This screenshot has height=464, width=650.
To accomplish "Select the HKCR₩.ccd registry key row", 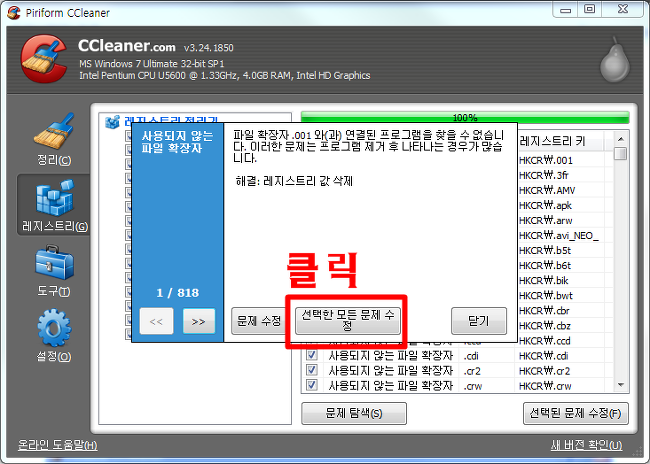I will coord(545,340).
